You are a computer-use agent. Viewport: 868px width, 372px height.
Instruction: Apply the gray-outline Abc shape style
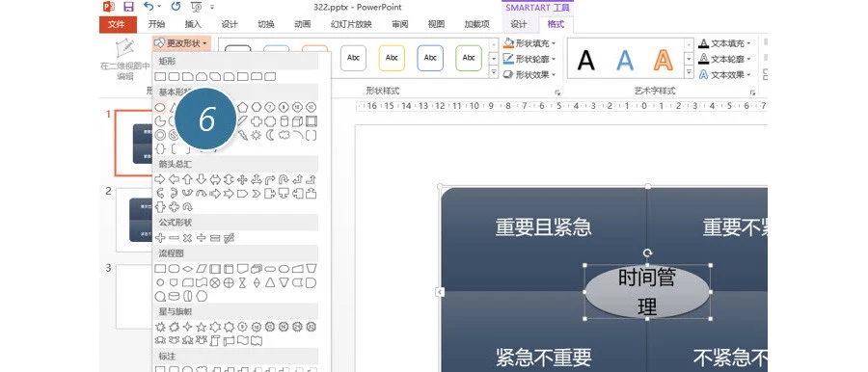pyautogui.click(x=353, y=58)
